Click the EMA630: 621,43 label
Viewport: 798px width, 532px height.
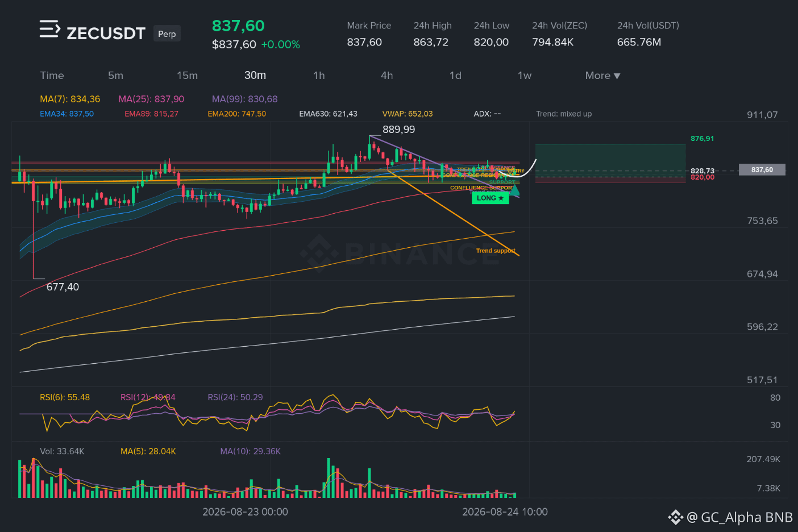coord(328,114)
